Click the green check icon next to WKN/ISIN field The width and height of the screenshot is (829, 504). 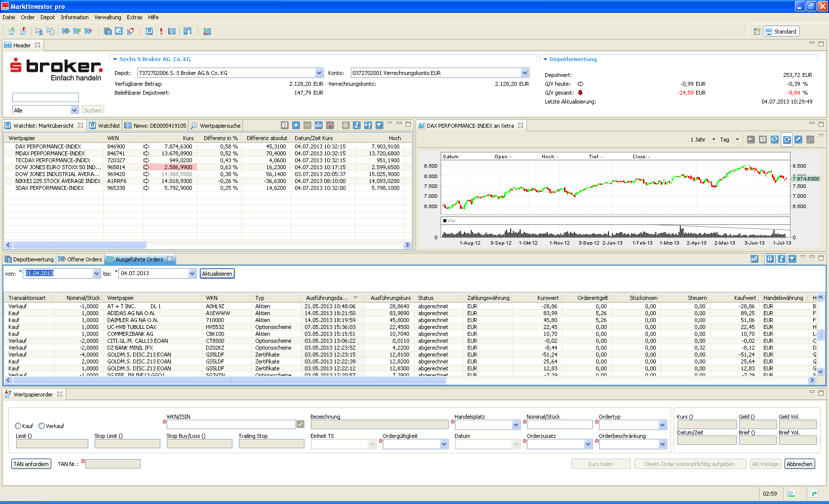point(301,424)
